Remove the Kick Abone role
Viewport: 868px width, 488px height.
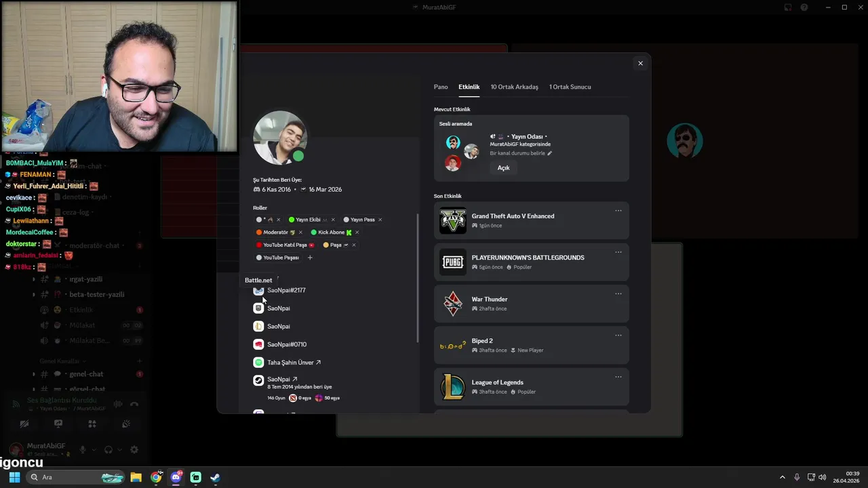pos(357,232)
